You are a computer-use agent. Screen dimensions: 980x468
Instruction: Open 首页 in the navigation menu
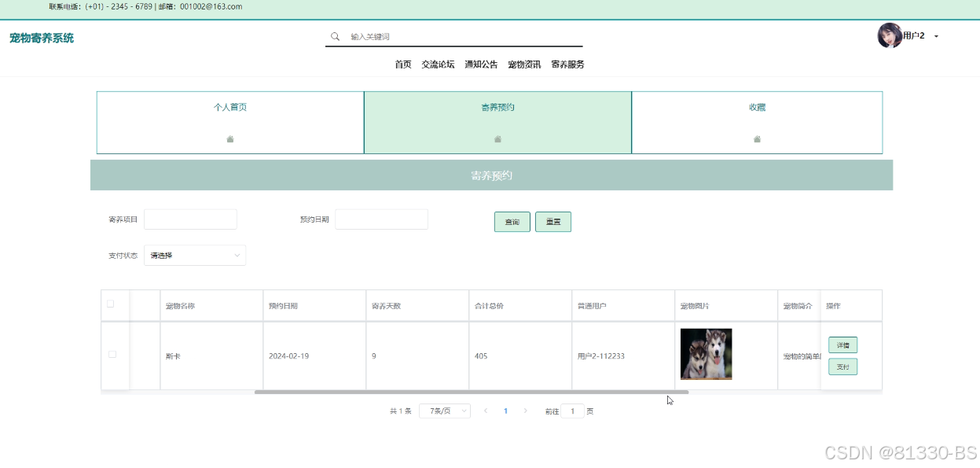pyautogui.click(x=403, y=64)
